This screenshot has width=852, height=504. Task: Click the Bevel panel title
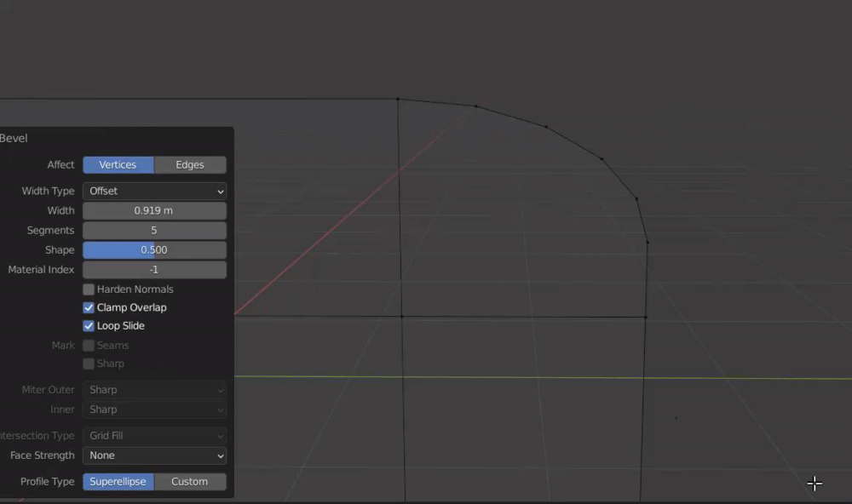pyautogui.click(x=14, y=138)
